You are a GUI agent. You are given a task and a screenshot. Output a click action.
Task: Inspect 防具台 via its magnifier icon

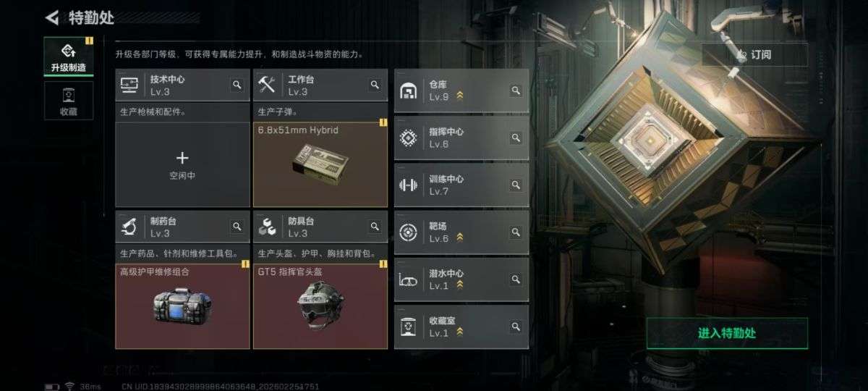(375, 227)
